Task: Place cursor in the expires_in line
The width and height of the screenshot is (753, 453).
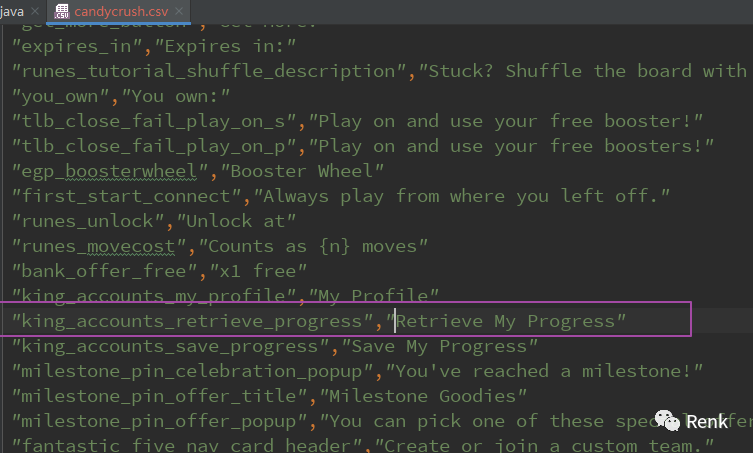Action: coord(154,47)
